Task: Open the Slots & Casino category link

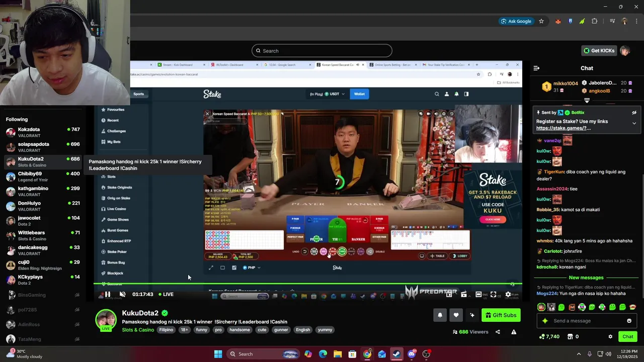Action: coord(138,330)
